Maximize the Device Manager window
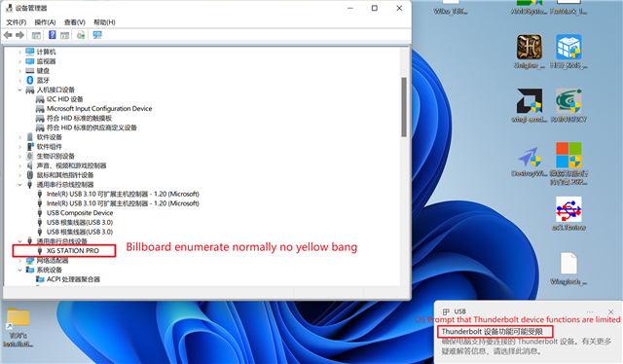 (x=374, y=8)
